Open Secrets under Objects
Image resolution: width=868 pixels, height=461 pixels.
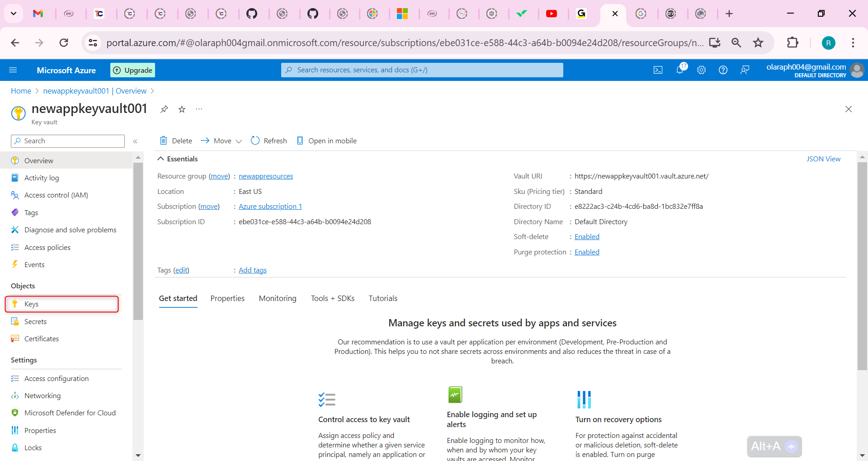[66, 321]
